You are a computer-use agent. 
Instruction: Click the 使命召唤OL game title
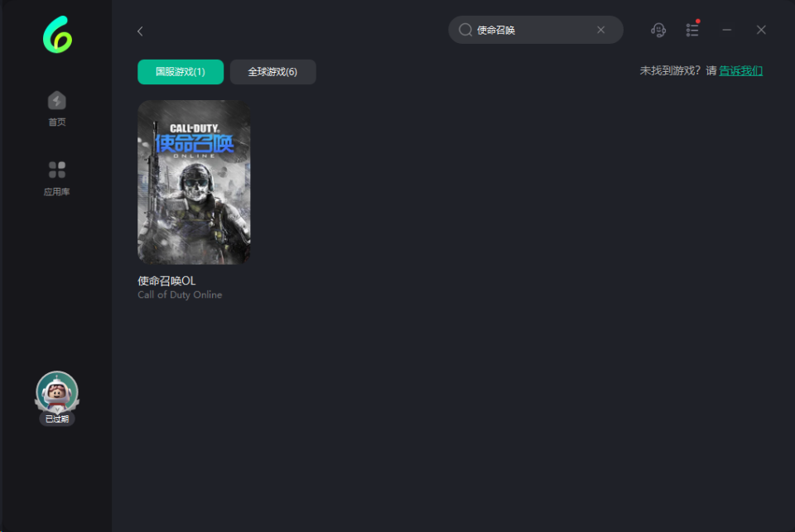coord(166,280)
